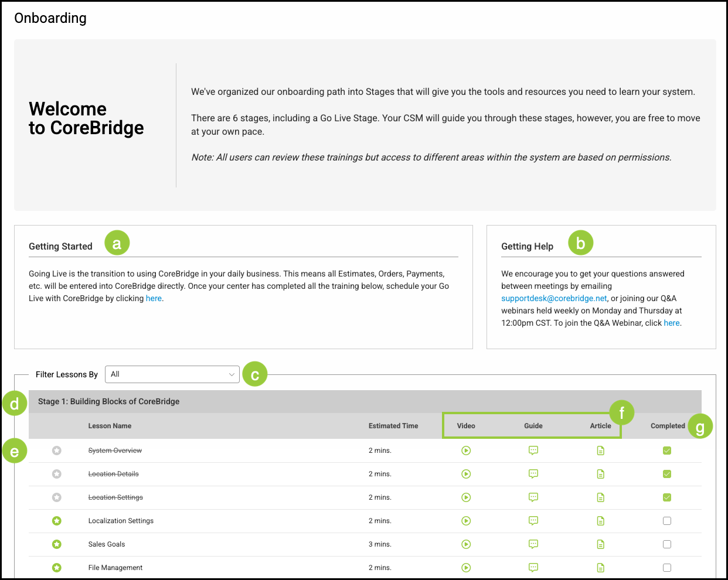Click the green star beside Localization Settings
728x580 pixels.
[57, 521]
